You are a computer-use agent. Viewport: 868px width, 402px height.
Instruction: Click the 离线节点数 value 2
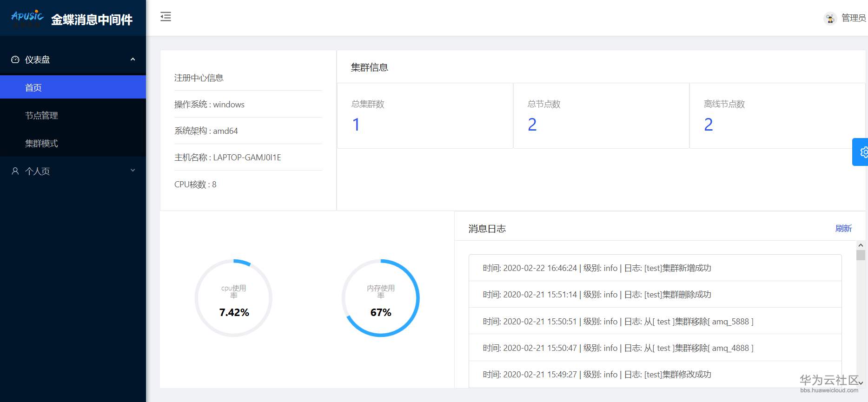pos(709,125)
